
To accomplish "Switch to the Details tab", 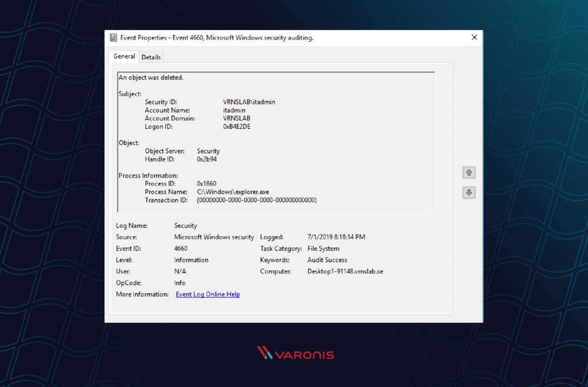I will (x=151, y=57).
